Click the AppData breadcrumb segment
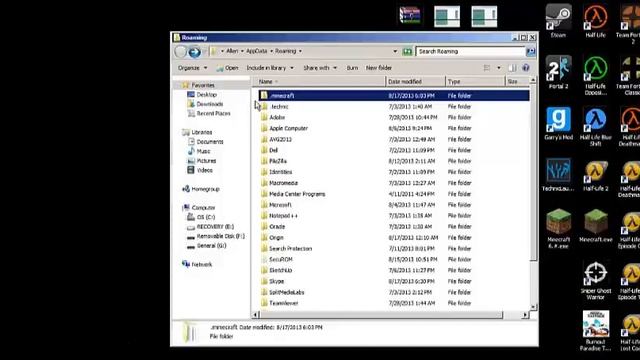The image size is (640, 360). click(256, 51)
